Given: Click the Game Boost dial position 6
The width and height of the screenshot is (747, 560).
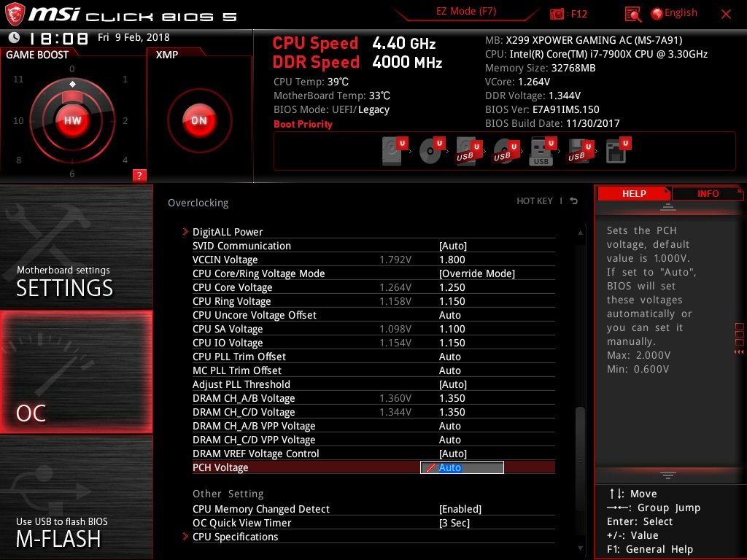Looking at the screenshot, I should point(72,174).
